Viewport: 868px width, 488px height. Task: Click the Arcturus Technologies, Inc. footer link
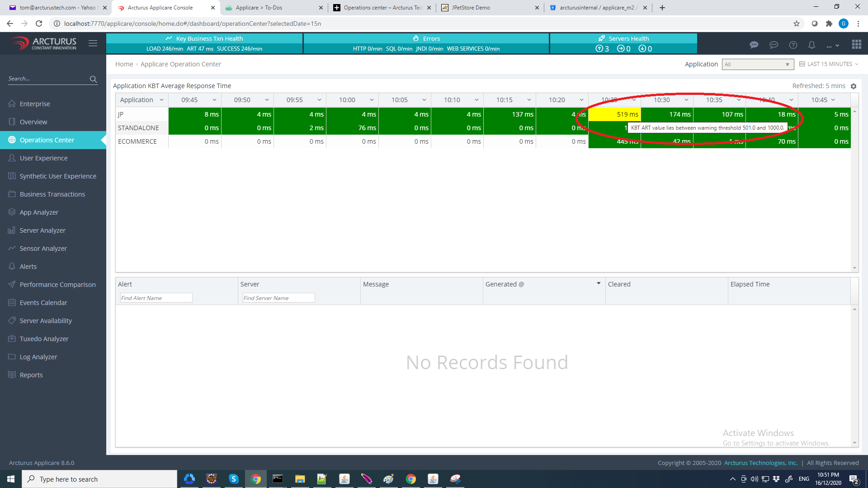pos(760,463)
